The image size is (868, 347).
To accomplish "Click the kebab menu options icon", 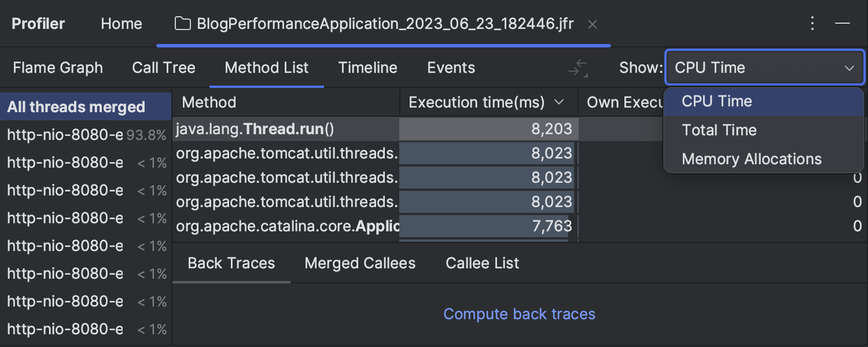I will [812, 24].
